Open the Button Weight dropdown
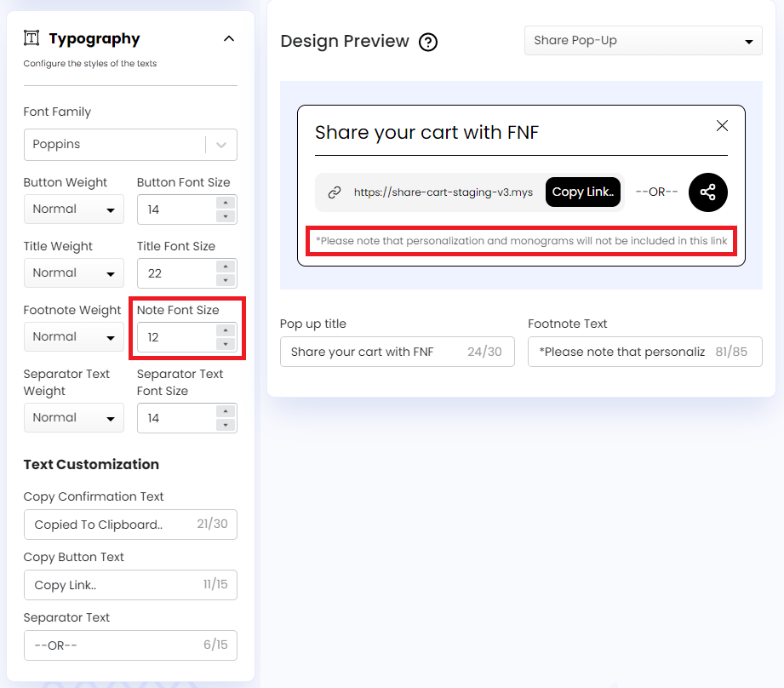The width and height of the screenshot is (784, 688). click(x=73, y=209)
